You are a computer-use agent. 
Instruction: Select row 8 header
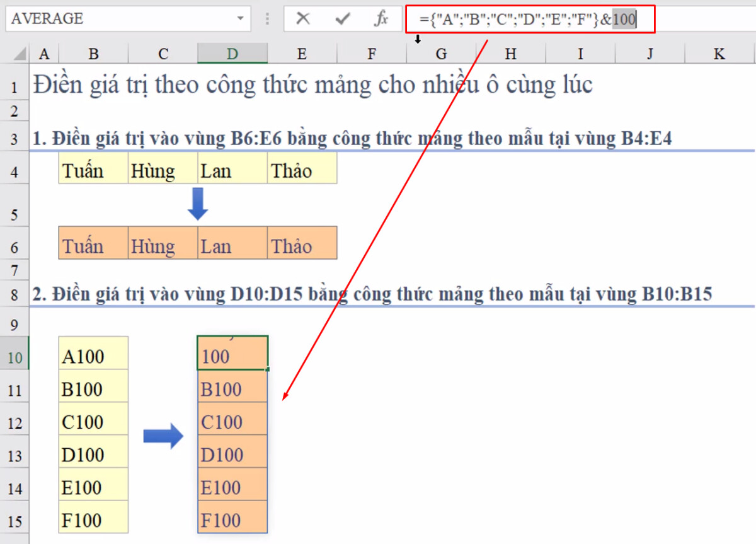(14, 294)
